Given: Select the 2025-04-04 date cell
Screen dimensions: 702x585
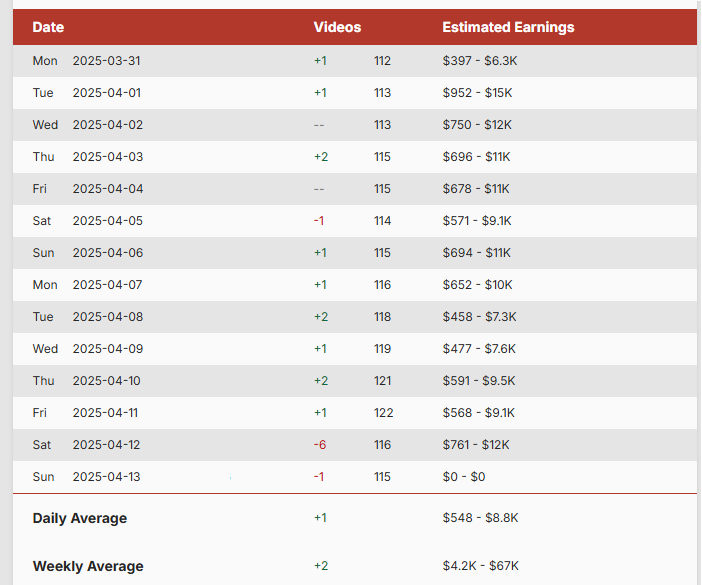Looking at the screenshot, I should (107, 189).
